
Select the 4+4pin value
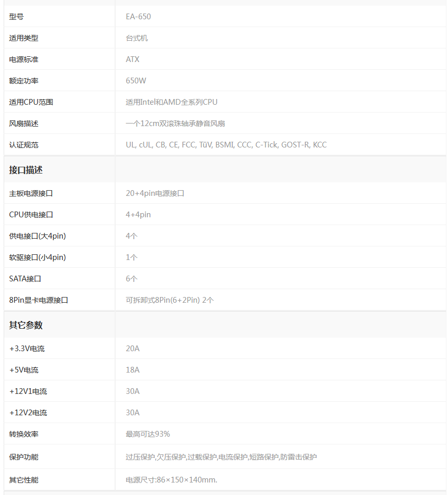pyautogui.click(x=138, y=215)
